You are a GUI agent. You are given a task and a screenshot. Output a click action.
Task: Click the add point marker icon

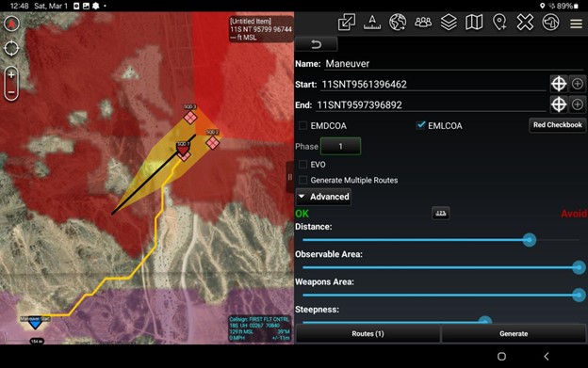[x=499, y=23]
